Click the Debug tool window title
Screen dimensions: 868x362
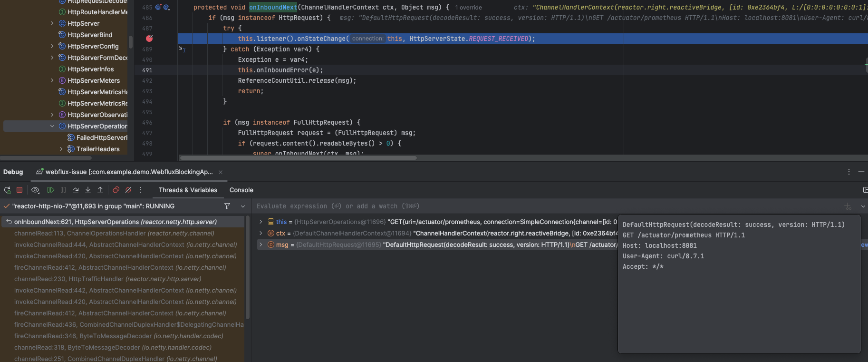(x=13, y=172)
